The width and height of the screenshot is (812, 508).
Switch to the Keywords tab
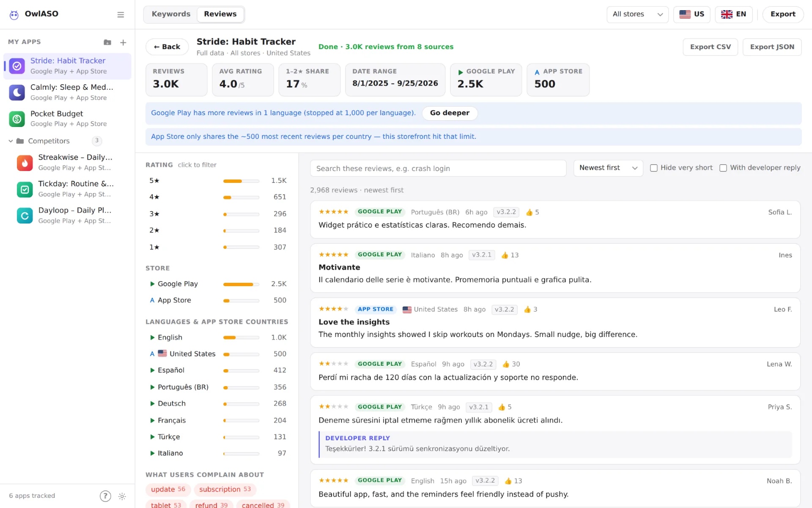[171, 14]
